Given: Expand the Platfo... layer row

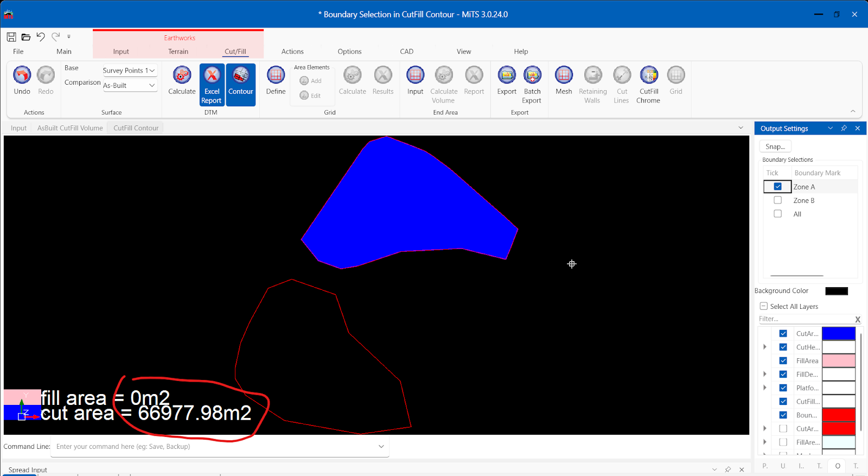Looking at the screenshot, I should coord(765,388).
